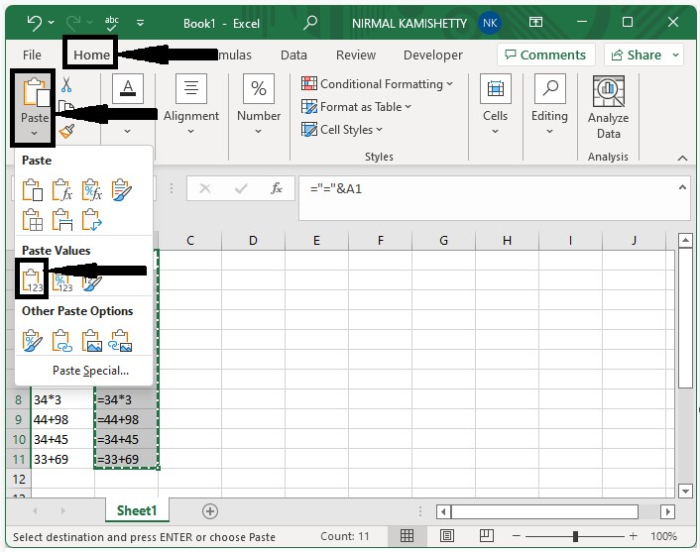700x552 pixels.
Task: Choose Values & Source Formatting paste option
Action: tap(92, 283)
